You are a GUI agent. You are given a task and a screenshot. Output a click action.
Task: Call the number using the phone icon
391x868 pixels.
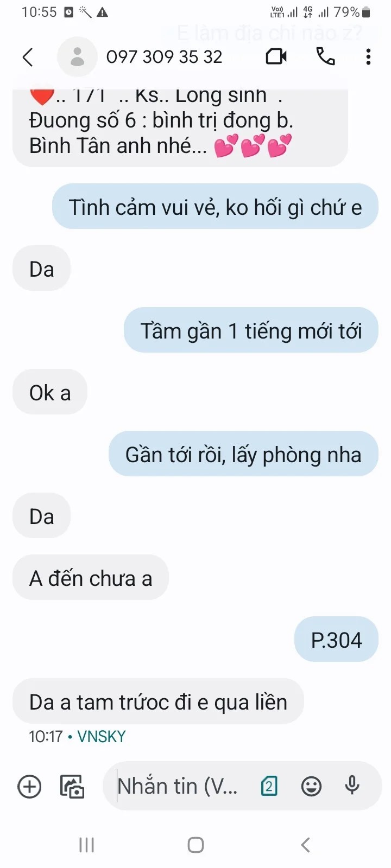325,56
